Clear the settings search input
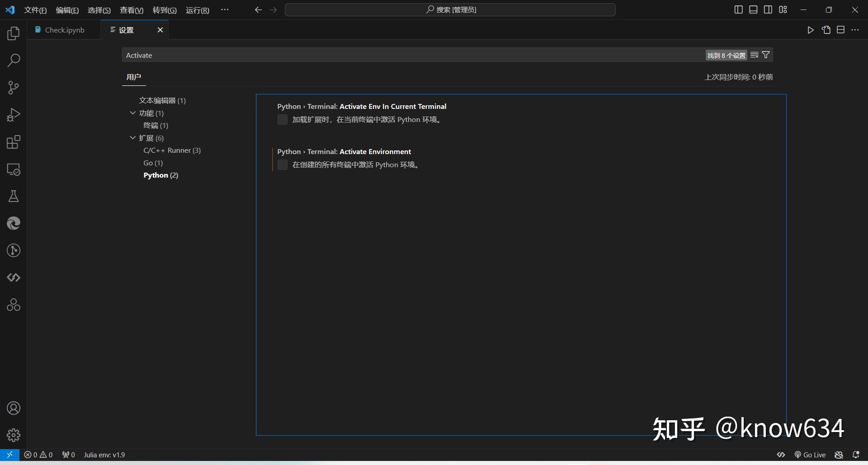The height and width of the screenshot is (465, 868). tap(755, 55)
